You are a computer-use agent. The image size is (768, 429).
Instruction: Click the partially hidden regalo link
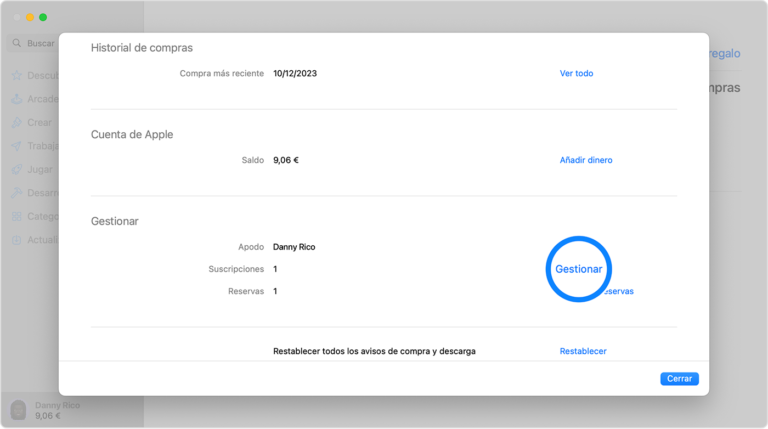(724, 53)
